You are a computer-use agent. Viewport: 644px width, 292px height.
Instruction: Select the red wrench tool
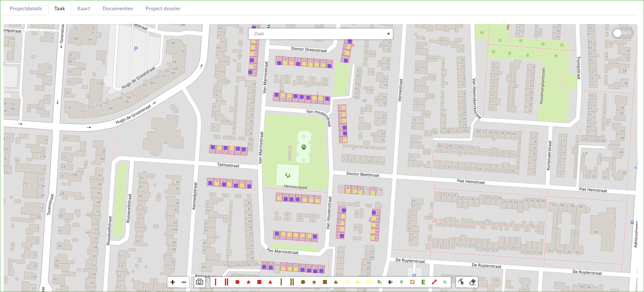434,282
